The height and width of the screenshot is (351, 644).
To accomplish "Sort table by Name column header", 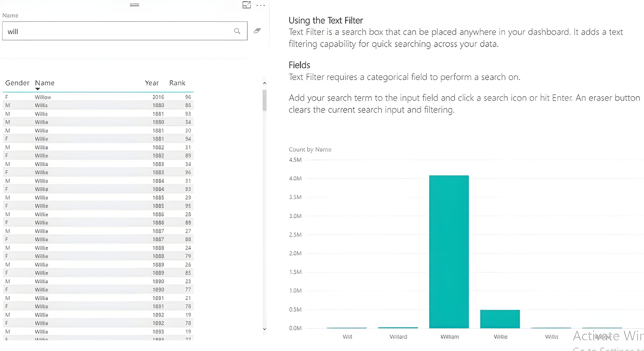I will pos(45,83).
